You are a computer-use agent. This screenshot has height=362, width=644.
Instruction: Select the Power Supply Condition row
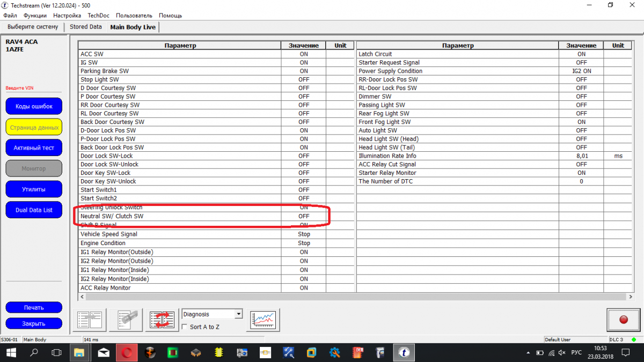pyautogui.click(x=495, y=71)
